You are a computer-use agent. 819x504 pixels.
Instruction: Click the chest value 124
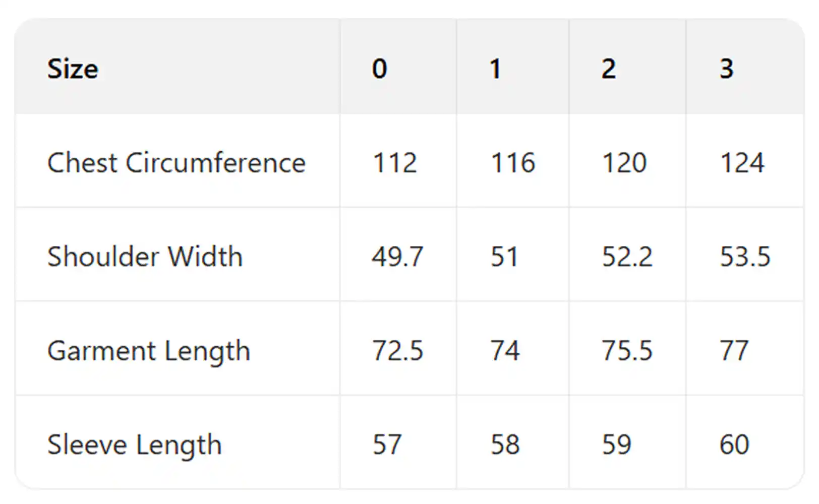pyautogui.click(x=742, y=163)
